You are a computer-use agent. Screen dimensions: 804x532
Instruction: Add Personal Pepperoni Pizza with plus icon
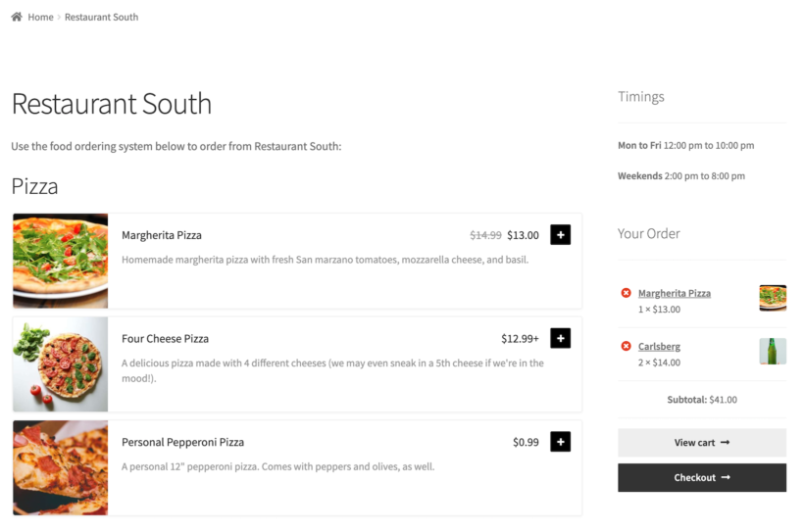560,442
